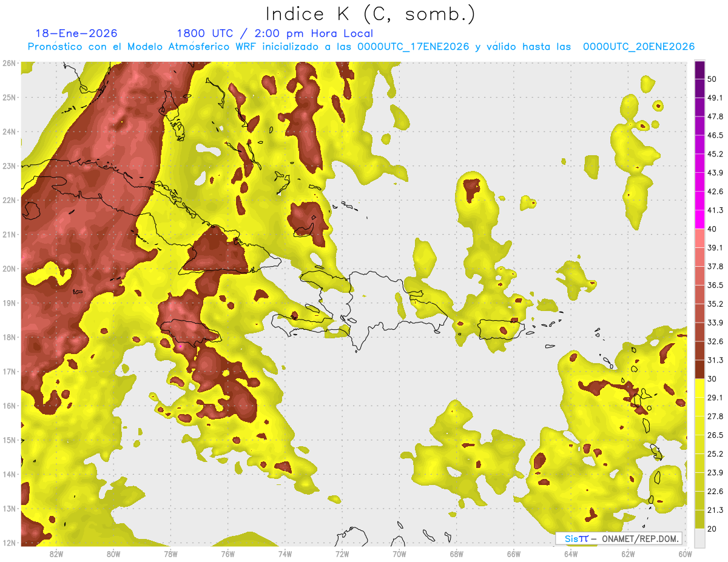Click the longitude label '72W'
728x562 pixels.
342,554
